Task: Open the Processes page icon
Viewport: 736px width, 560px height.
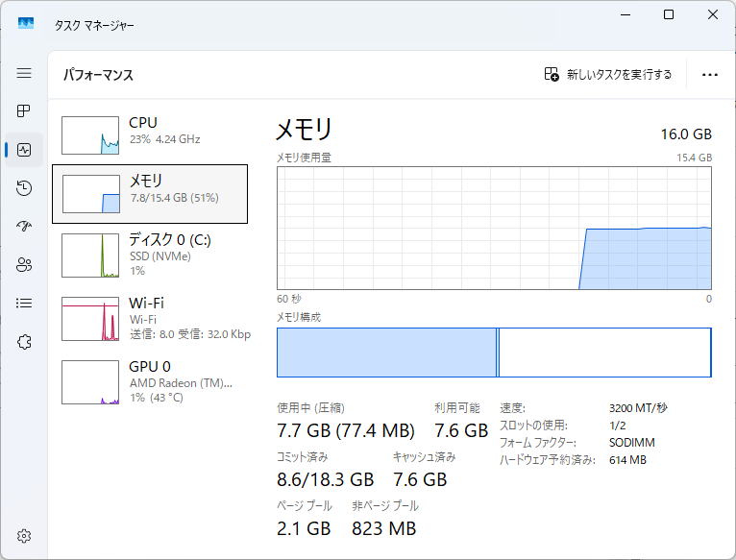Action: [24, 111]
